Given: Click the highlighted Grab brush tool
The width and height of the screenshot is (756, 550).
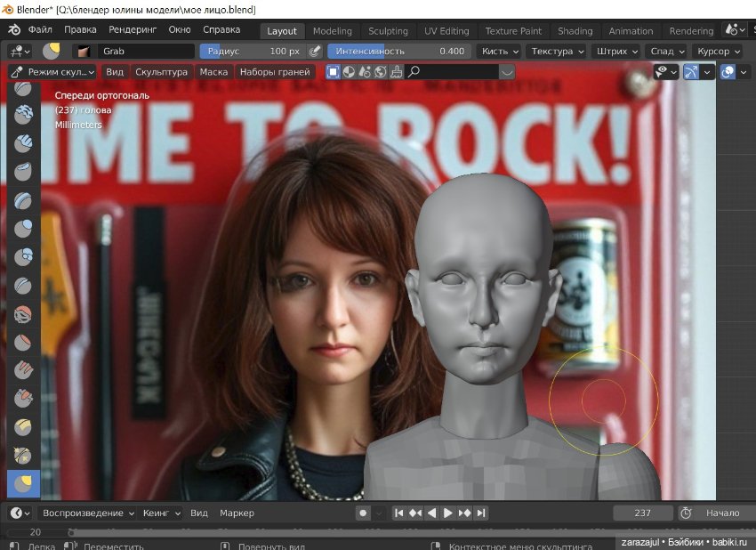Looking at the screenshot, I should point(24,483).
